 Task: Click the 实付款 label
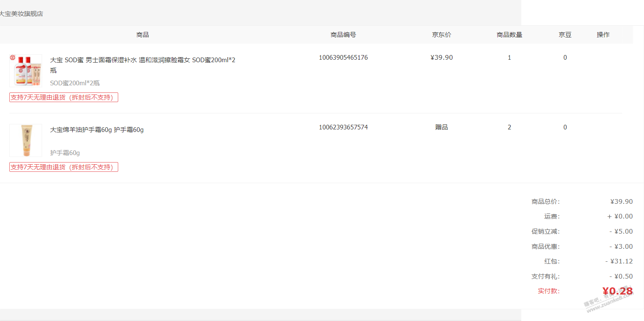click(549, 291)
